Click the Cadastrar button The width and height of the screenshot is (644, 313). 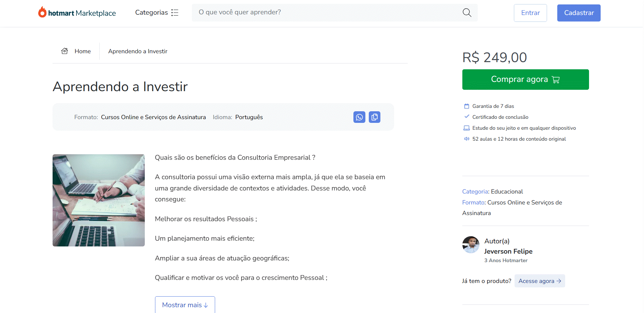tap(579, 13)
